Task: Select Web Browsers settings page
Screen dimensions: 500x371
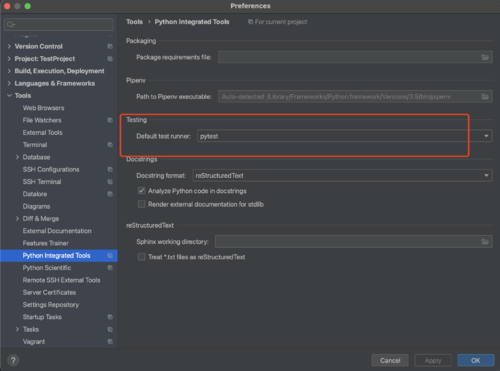Action: click(43, 108)
